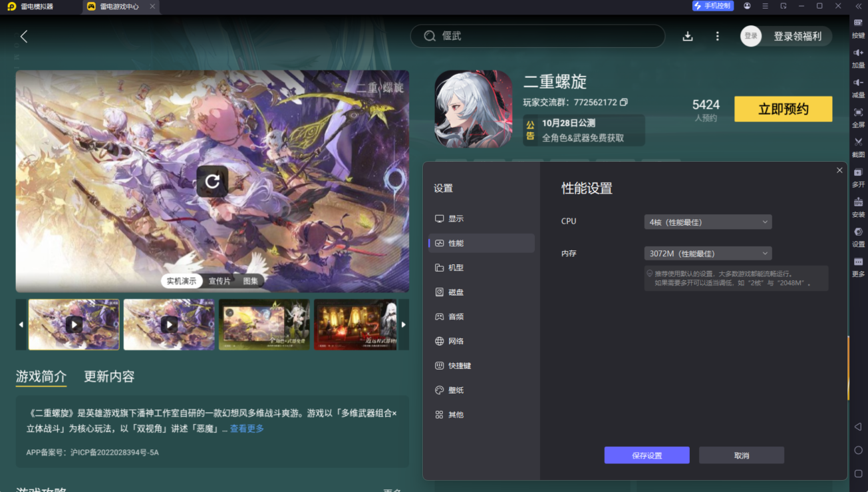Close the 设置 dialog with X
This screenshot has height=492, width=868.
pos(839,170)
